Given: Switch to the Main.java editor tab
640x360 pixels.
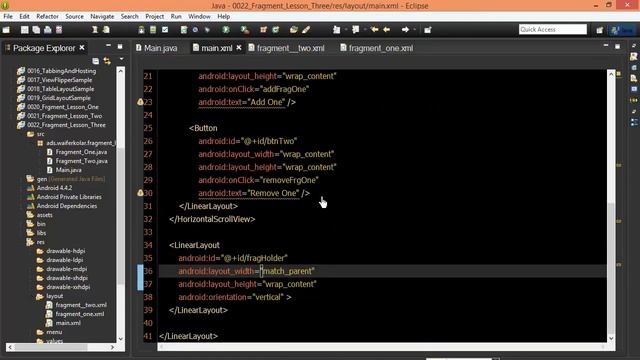Looking at the screenshot, I should (x=157, y=48).
